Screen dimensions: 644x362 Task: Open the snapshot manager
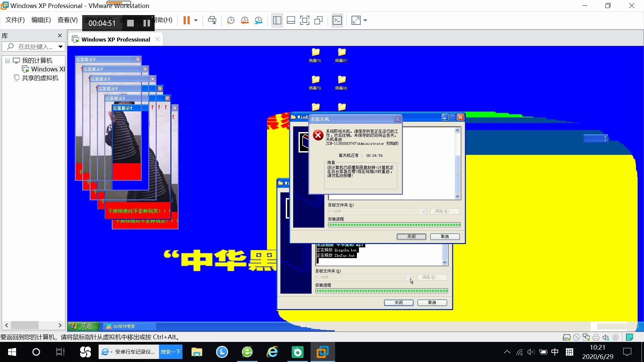pyautogui.click(x=259, y=20)
